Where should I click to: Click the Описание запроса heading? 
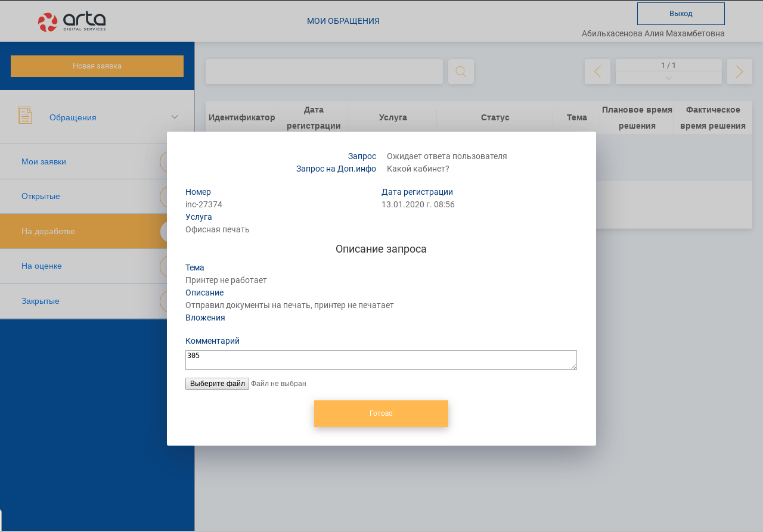tap(381, 249)
